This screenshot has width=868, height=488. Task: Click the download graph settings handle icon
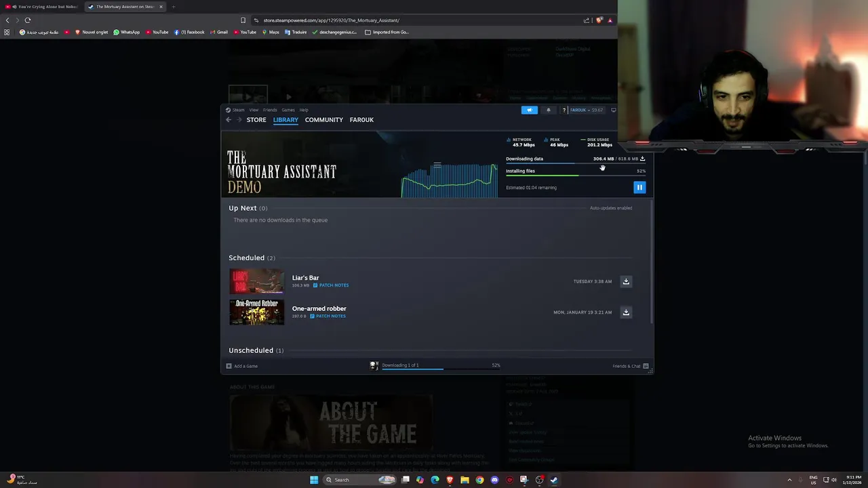[x=437, y=165]
